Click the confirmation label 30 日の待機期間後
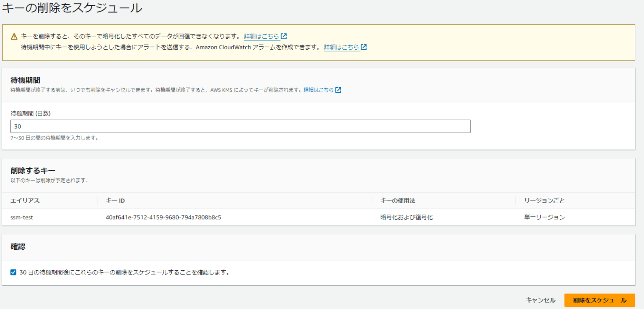644x309 pixels. [125, 273]
